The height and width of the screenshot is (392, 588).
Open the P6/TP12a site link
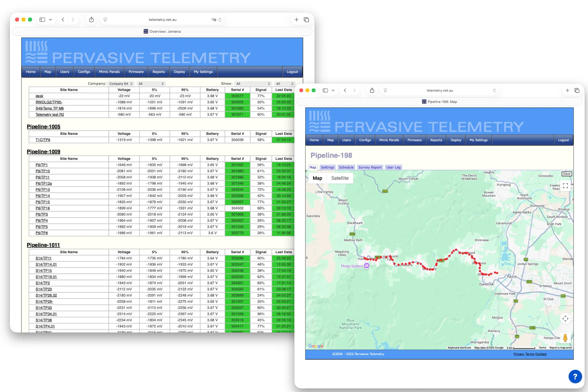pyautogui.click(x=43, y=184)
